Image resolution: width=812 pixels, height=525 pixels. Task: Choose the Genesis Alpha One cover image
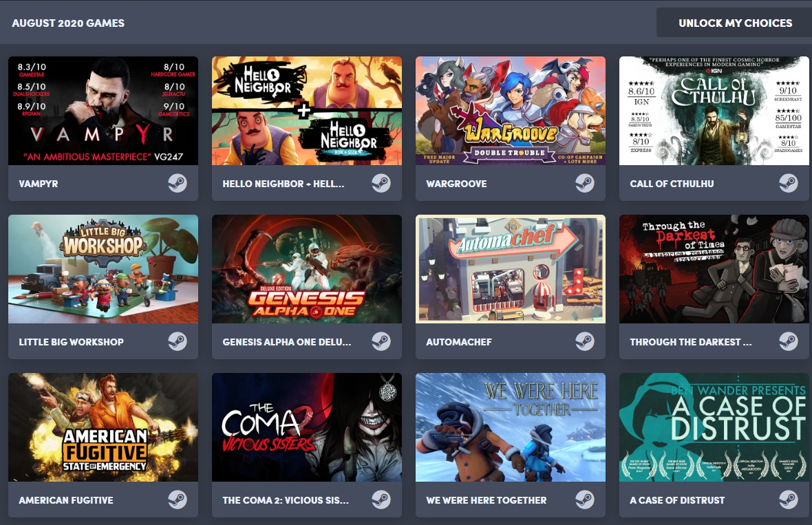[x=307, y=269]
